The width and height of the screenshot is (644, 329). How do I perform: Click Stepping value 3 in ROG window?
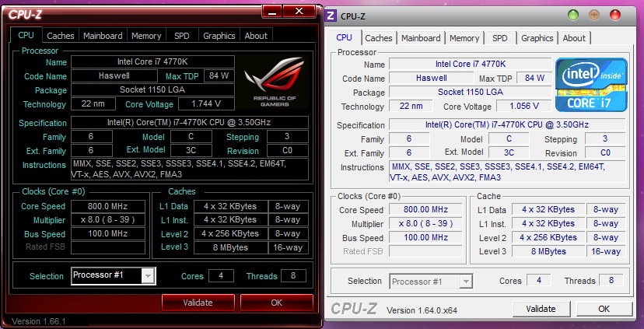pos(288,136)
